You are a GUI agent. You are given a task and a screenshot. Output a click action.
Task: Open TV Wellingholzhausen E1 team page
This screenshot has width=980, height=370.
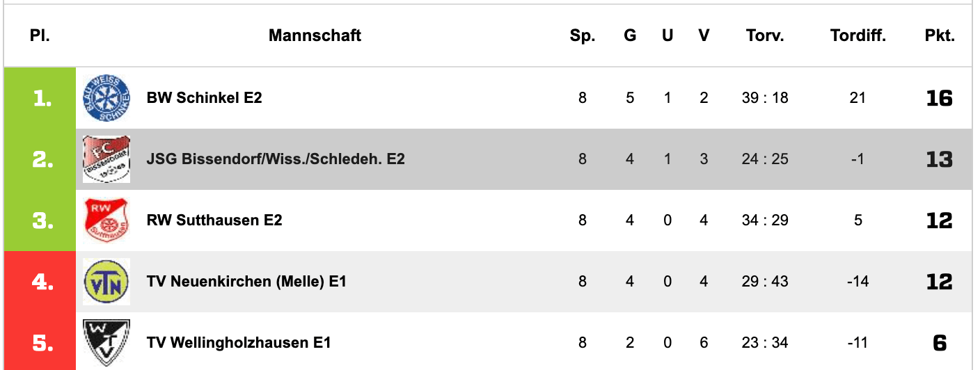coord(239,343)
